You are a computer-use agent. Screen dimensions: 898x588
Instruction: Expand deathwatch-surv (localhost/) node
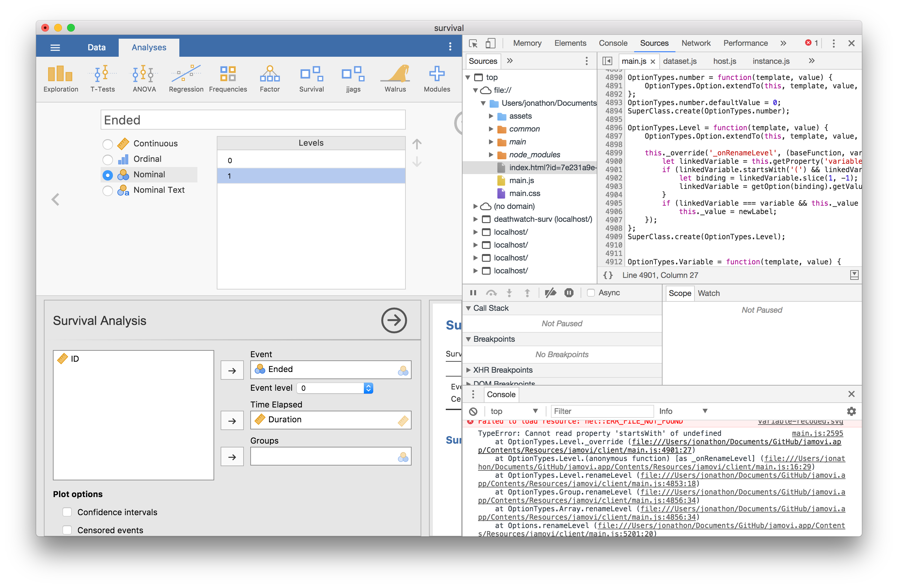coord(475,219)
